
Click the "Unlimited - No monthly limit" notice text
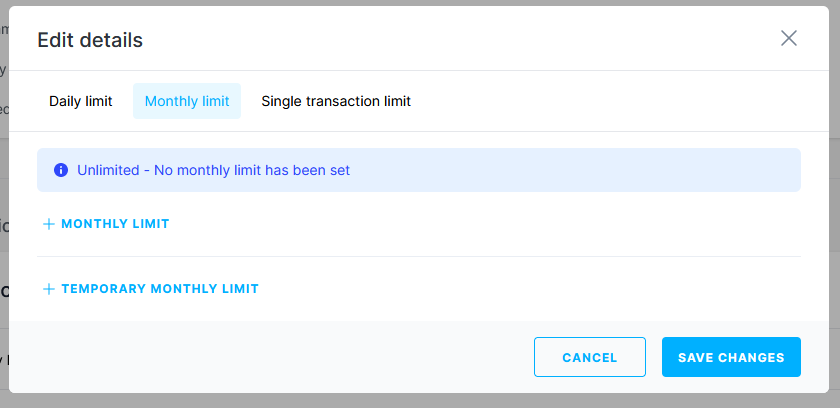(213, 170)
